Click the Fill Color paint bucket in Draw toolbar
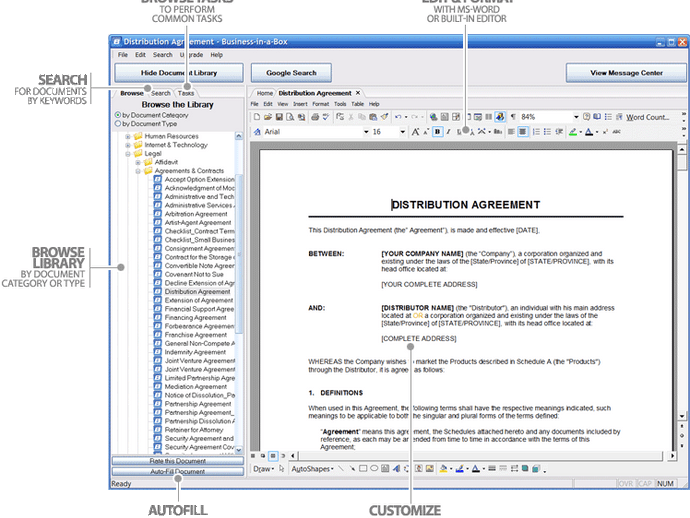The width and height of the screenshot is (690, 518). [x=443, y=469]
